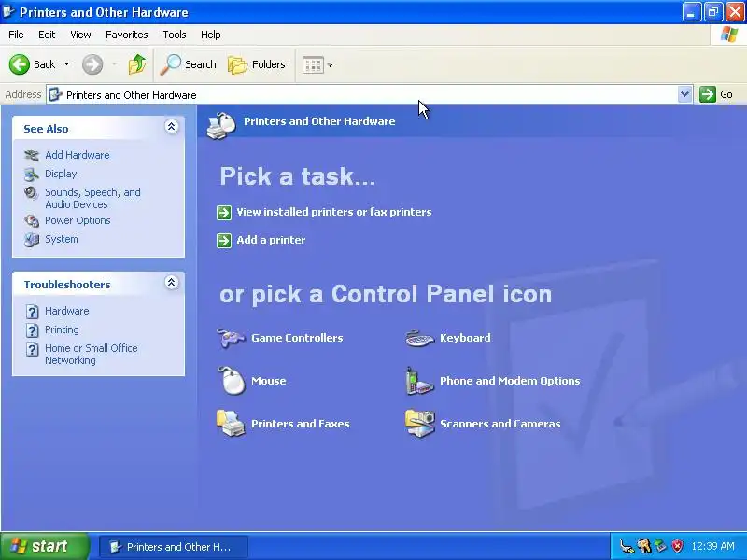The height and width of the screenshot is (560, 747).
Task: Open the Phone and Modem Options label
Action: click(510, 381)
